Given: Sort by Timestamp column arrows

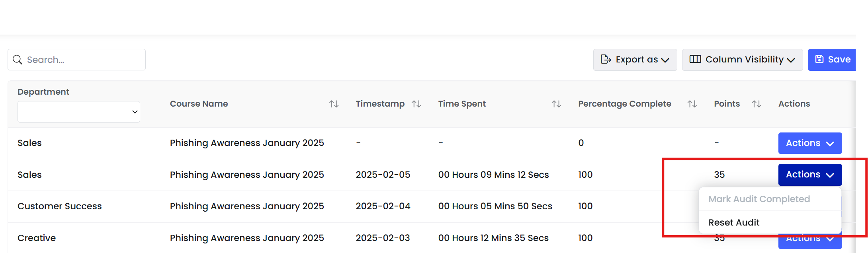Looking at the screenshot, I should pos(416,104).
